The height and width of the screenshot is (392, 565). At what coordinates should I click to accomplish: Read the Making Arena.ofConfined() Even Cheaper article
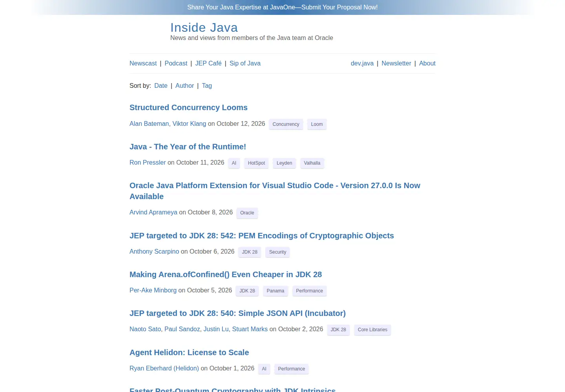(x=226, y=274)
